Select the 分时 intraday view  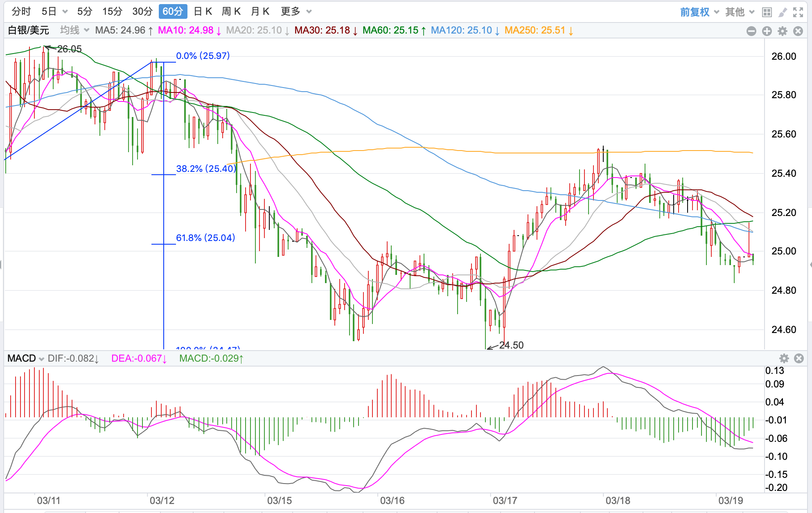click(x=21, y=11)
